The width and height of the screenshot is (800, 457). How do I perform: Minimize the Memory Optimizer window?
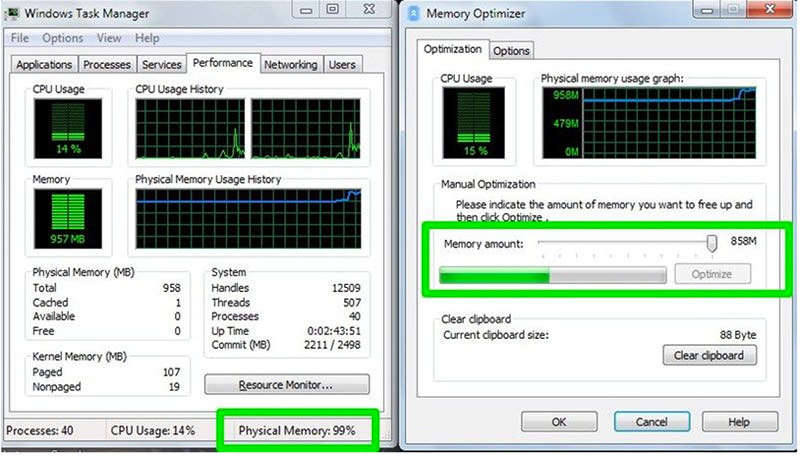707,10
